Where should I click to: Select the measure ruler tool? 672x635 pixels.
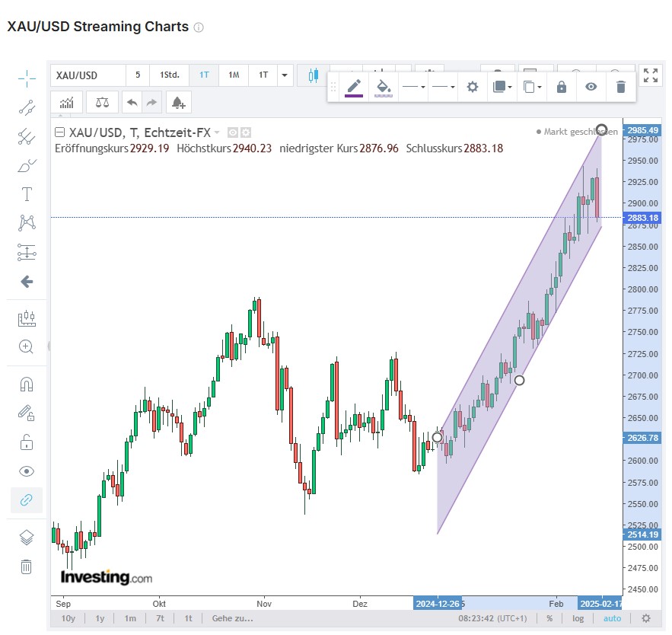(x=27, y=318)
